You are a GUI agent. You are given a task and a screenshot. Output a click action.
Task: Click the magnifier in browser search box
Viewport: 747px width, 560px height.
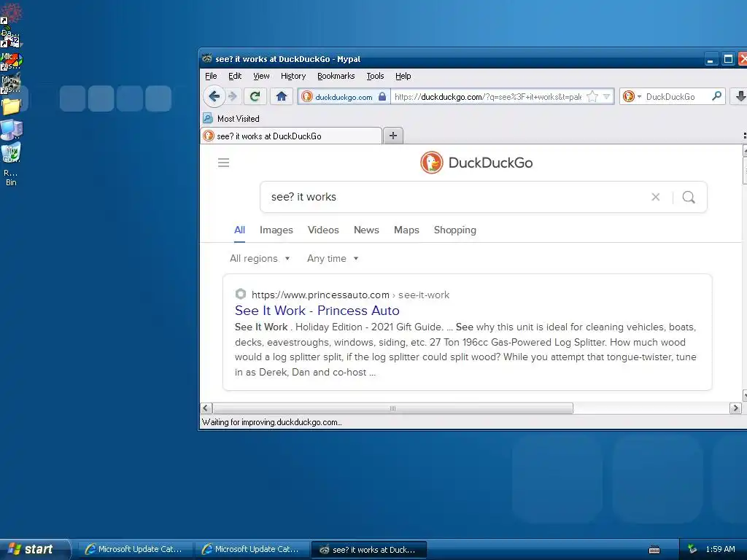coord(716,96)
